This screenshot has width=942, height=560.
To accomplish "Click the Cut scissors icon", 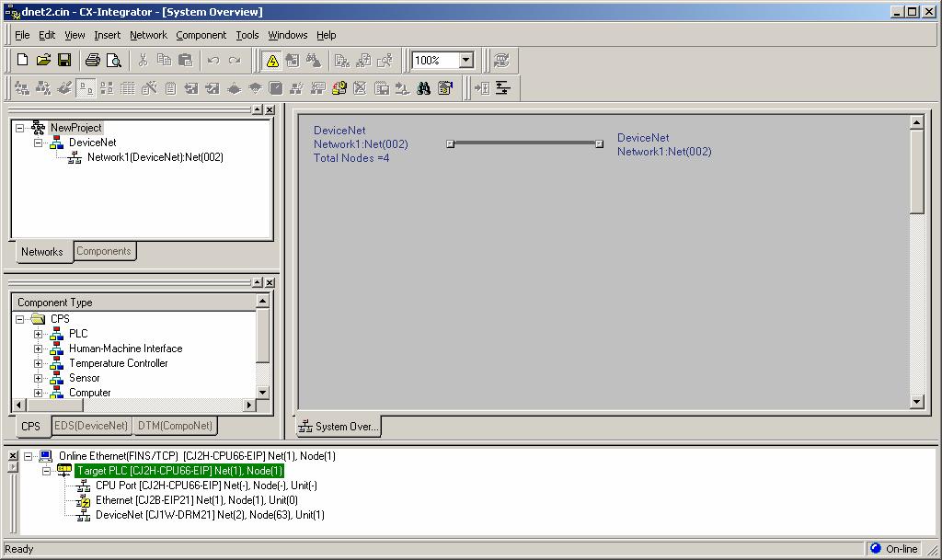I will pos(143,60).
